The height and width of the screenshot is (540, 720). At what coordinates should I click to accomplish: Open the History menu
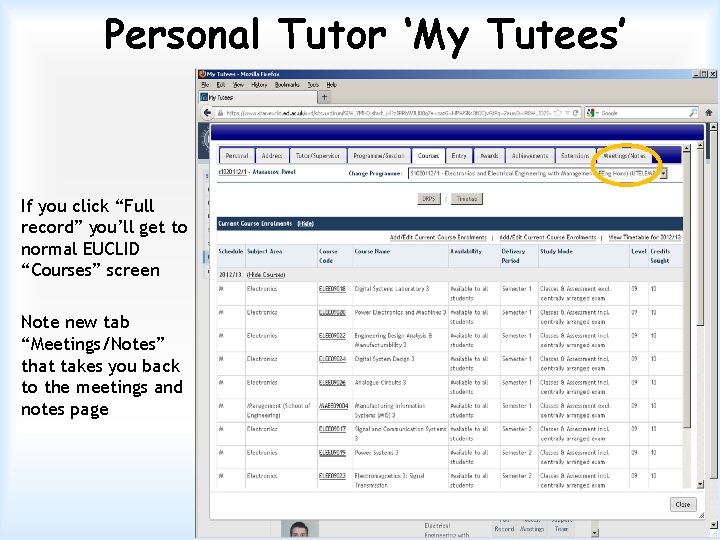(259, 84)
